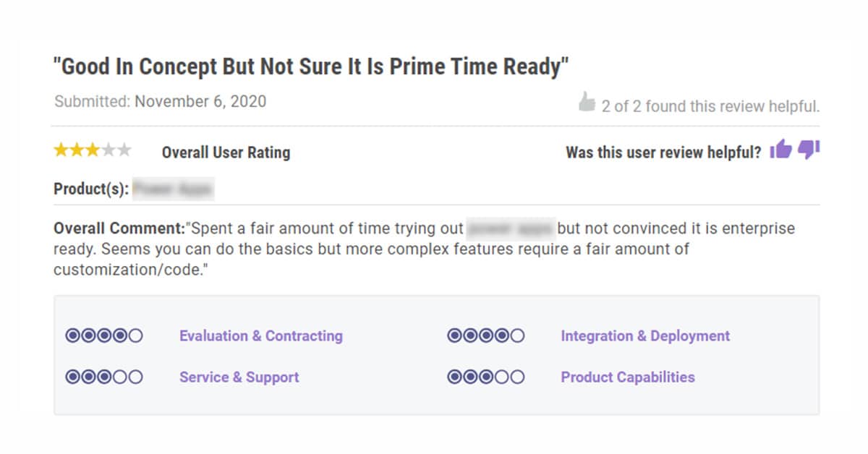Open the Integration & Deployment link
This screenshot has height=454, width=868.
[645, 335]
